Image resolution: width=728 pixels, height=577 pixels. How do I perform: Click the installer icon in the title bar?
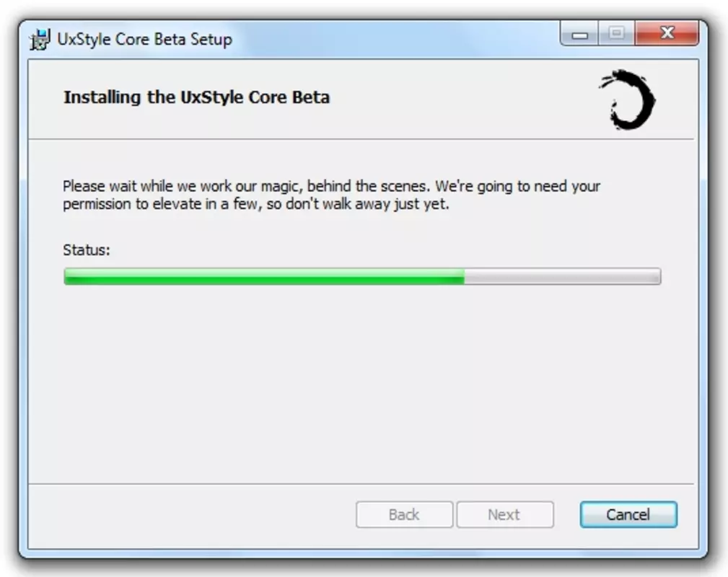(40, 40)
